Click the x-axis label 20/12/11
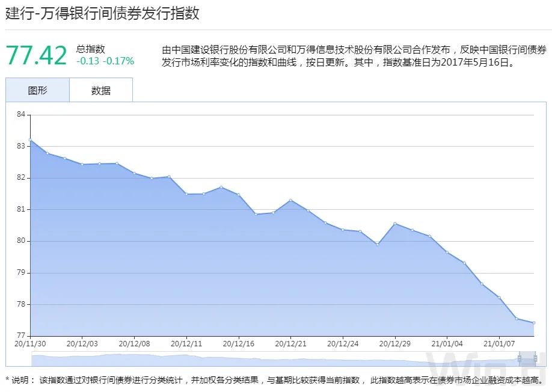 click(186, 344)
